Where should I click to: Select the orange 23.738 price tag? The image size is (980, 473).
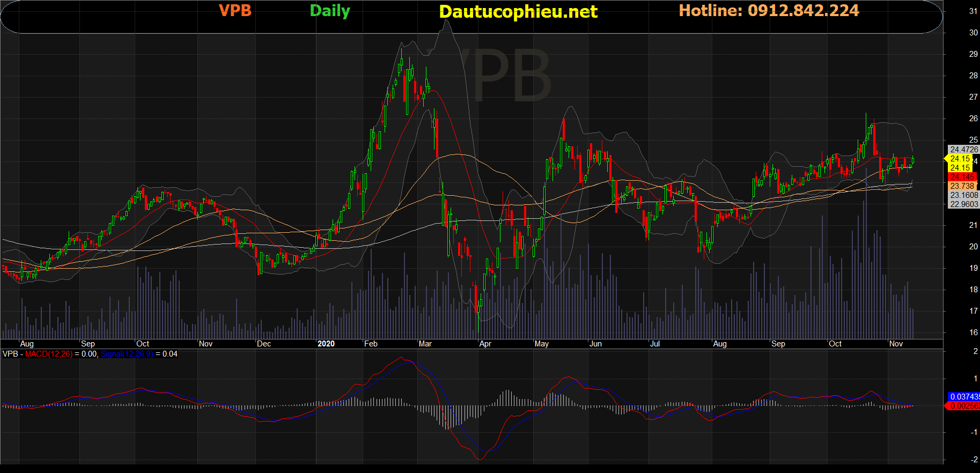[963, 186]
